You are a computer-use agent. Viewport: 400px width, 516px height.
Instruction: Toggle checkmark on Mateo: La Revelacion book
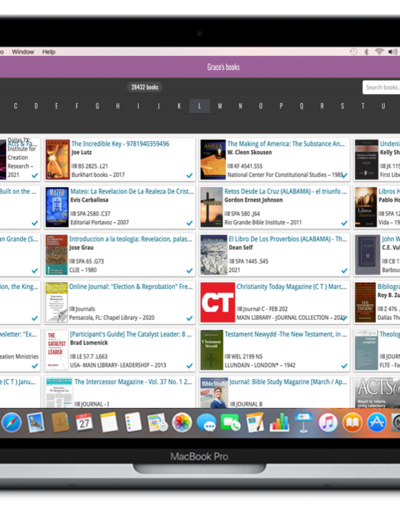[x=189, y=223]
